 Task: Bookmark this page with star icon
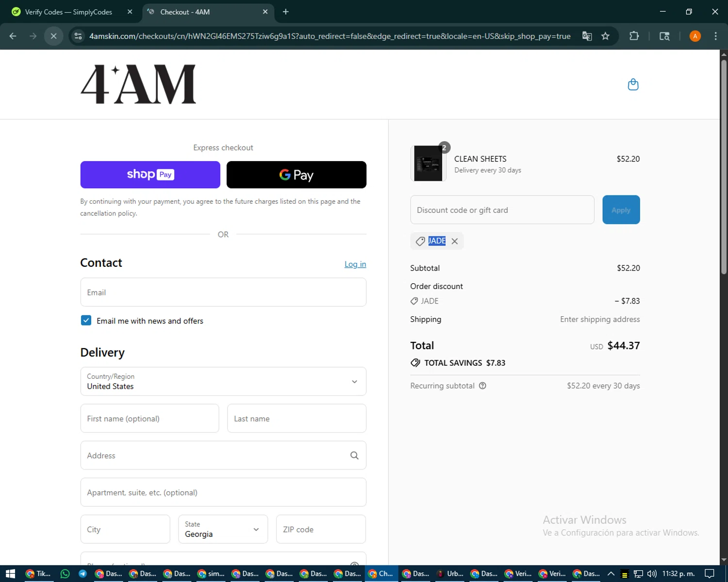click(605, 36)
